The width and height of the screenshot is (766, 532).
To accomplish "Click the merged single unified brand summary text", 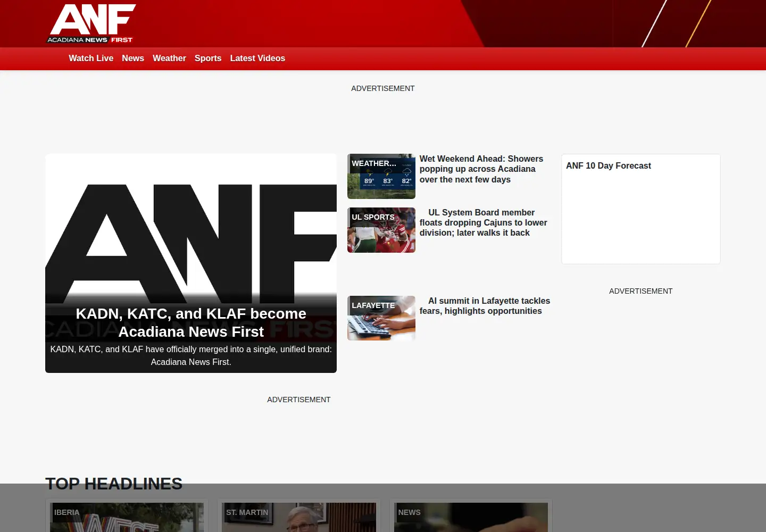I will coord(191,355).
